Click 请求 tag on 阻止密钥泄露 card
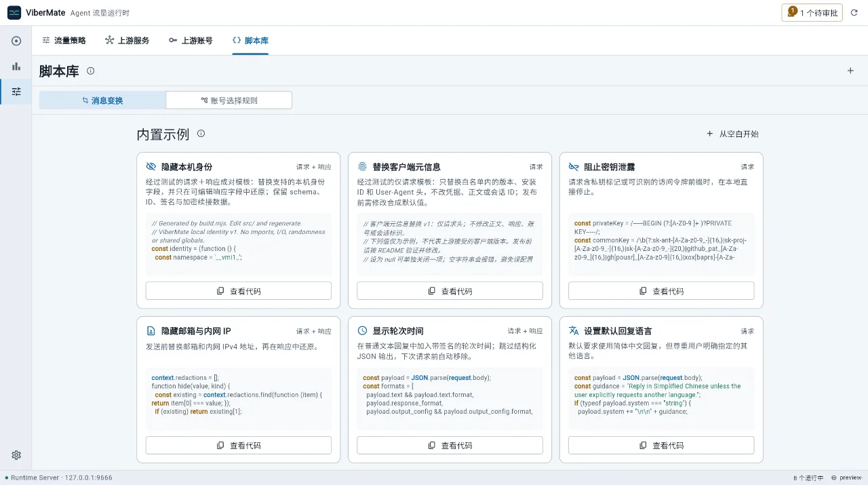868x485 pixels. [747, 167]
